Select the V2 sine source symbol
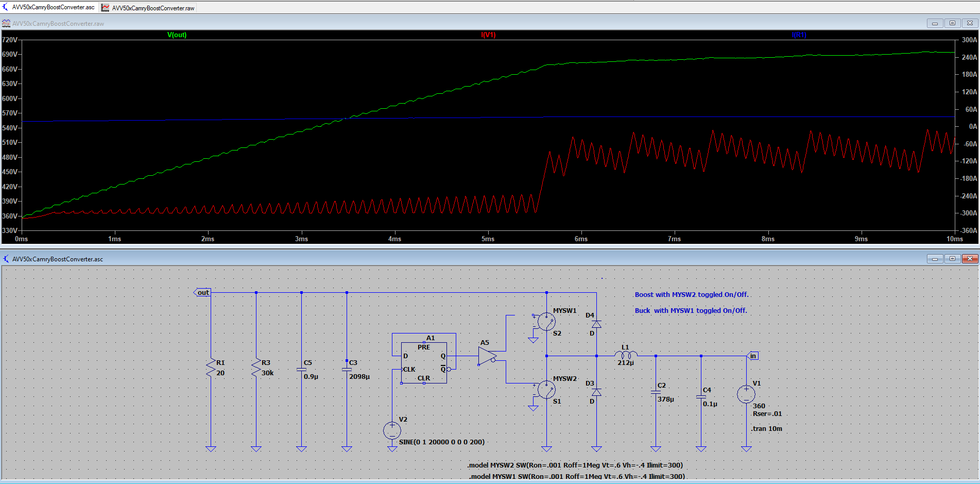The width and height of the screenshot is (980, 484). click(x=392, y=430)
